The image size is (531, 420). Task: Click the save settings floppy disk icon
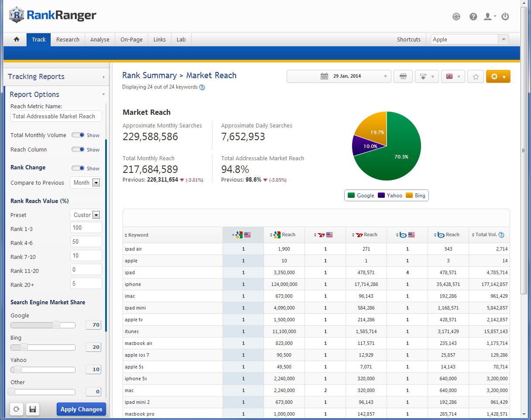(x=32, y=409)
